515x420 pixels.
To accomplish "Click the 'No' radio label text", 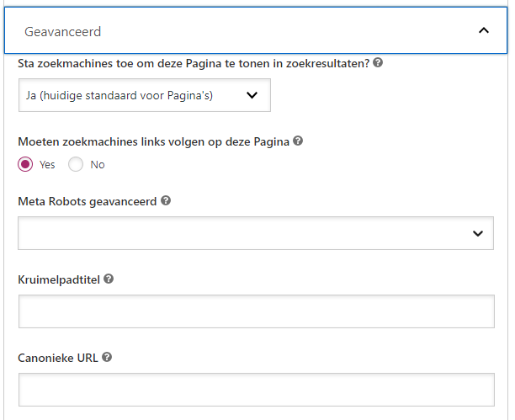I will (98, 165).
